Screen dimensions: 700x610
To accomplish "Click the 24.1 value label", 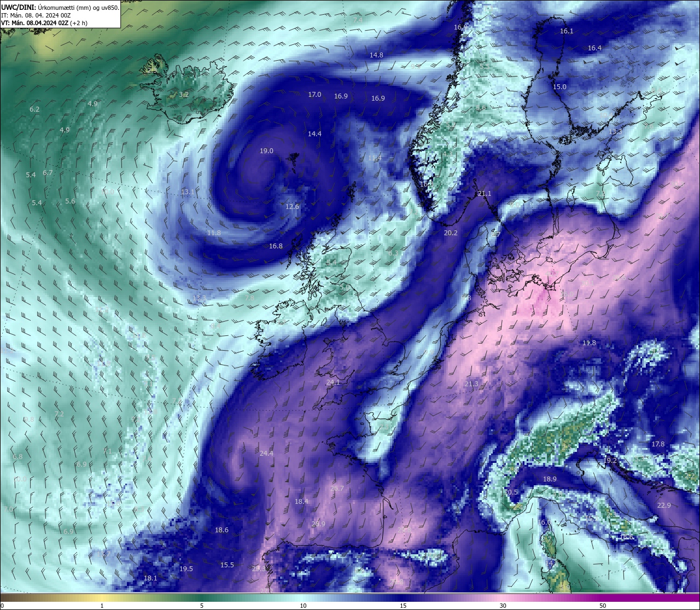I will pyautogui.click(x=332, y=382).
